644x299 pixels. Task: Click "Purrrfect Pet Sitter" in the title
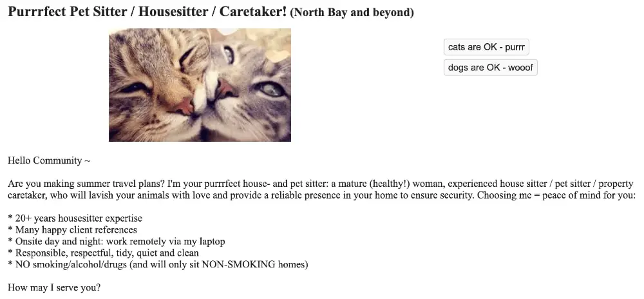click(69, 12)
